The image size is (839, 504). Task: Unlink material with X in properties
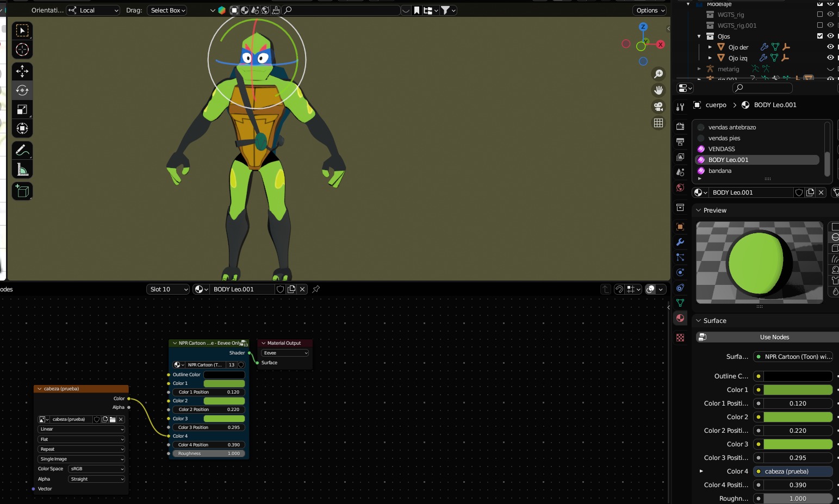821,192
